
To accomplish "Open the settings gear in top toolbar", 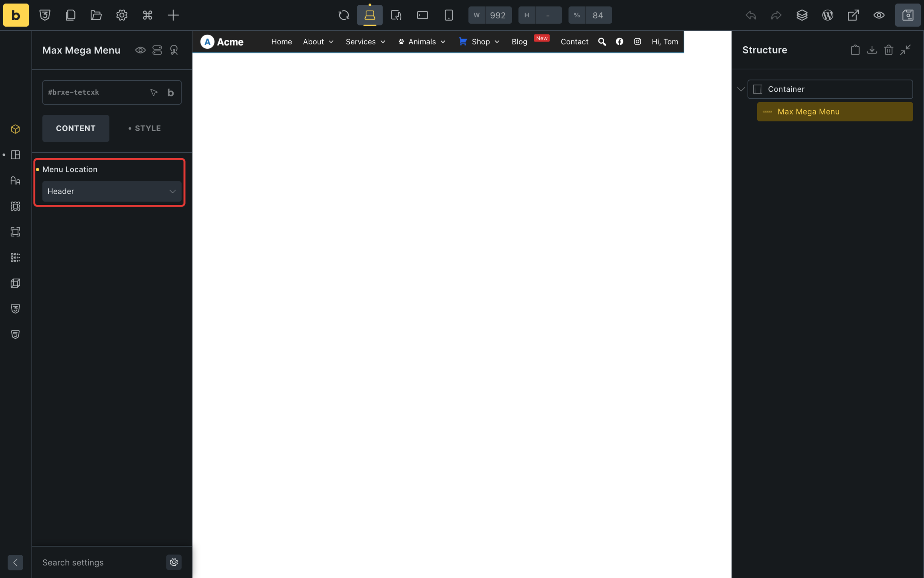I will coord(122,15).
